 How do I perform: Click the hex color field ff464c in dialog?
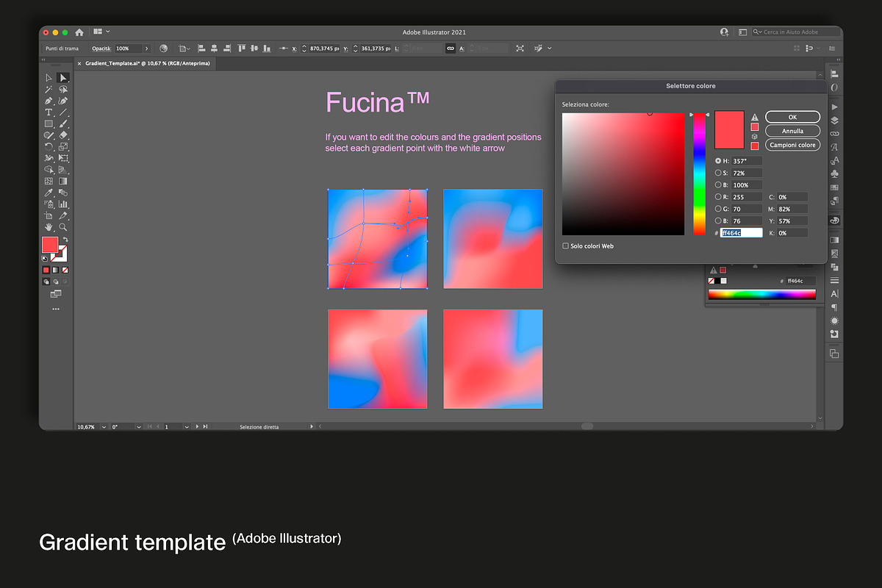point(742,233)
